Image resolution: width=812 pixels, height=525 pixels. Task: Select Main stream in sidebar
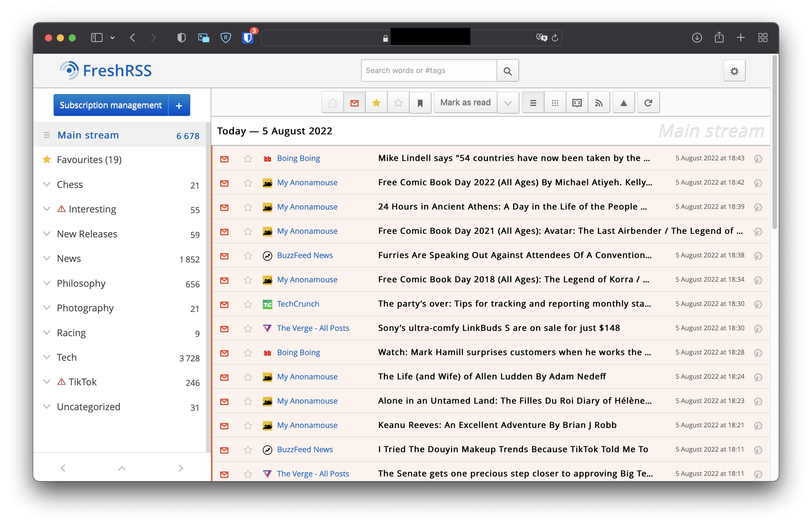88,135
